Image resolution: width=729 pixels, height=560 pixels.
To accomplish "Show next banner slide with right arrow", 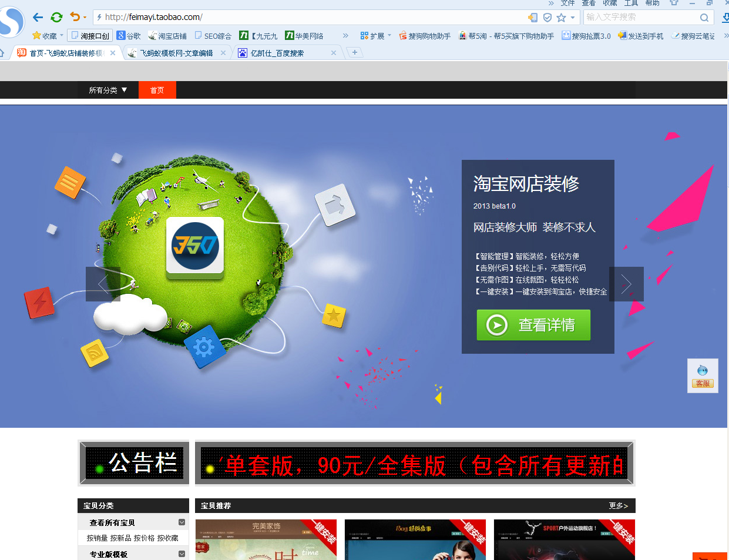I will [626, 284].
